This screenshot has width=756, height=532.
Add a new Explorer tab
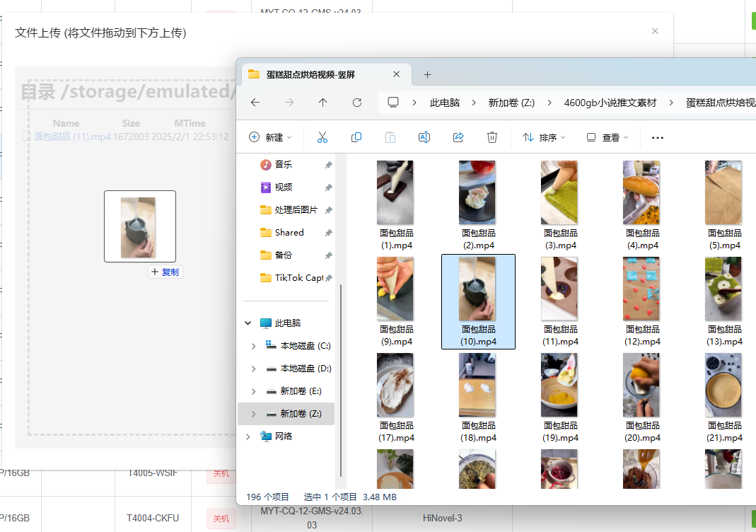click(427, 74)
